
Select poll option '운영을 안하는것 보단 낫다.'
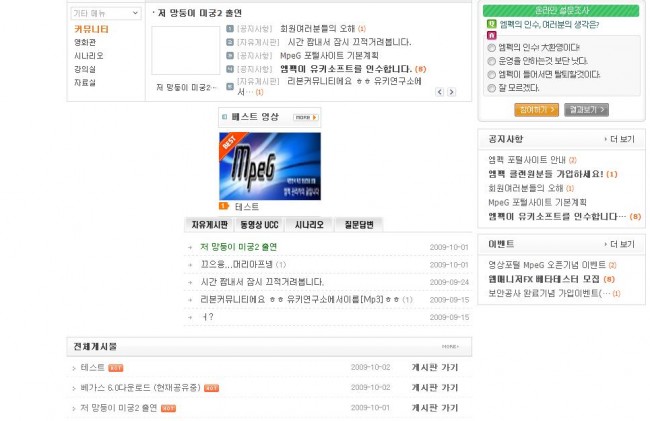click(x=490, y=60)
